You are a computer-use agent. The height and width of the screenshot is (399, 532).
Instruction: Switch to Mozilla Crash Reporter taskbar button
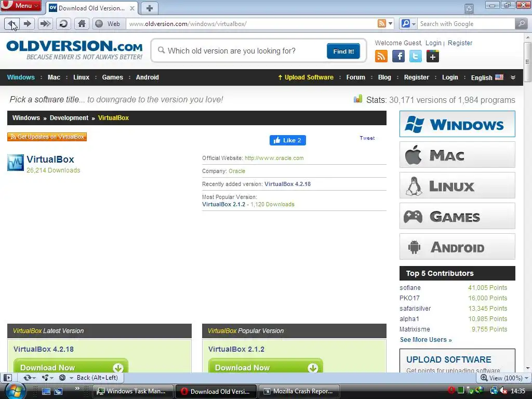pyautogui.click(x=299, y=391)
